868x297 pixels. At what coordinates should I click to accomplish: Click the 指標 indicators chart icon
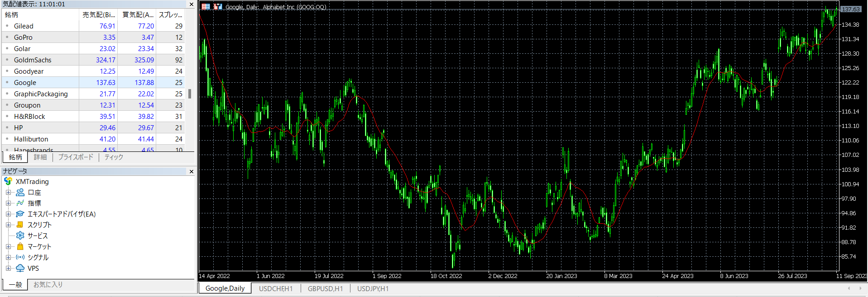tap(20, 203)
